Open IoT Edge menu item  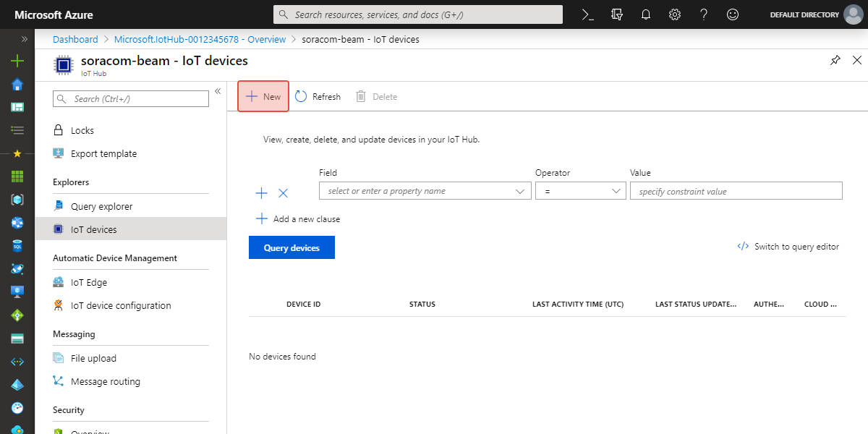(88, 282)
